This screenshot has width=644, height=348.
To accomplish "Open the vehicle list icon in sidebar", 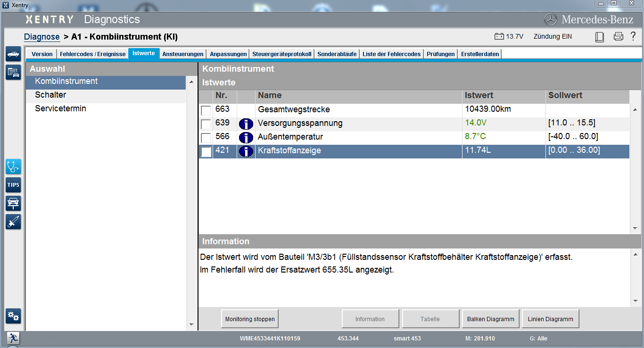I will [13, 72].
